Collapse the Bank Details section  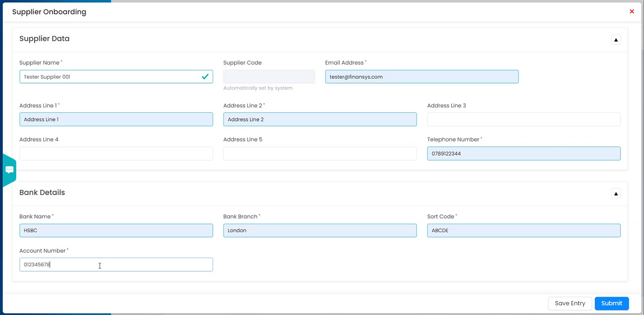point(615,194)
